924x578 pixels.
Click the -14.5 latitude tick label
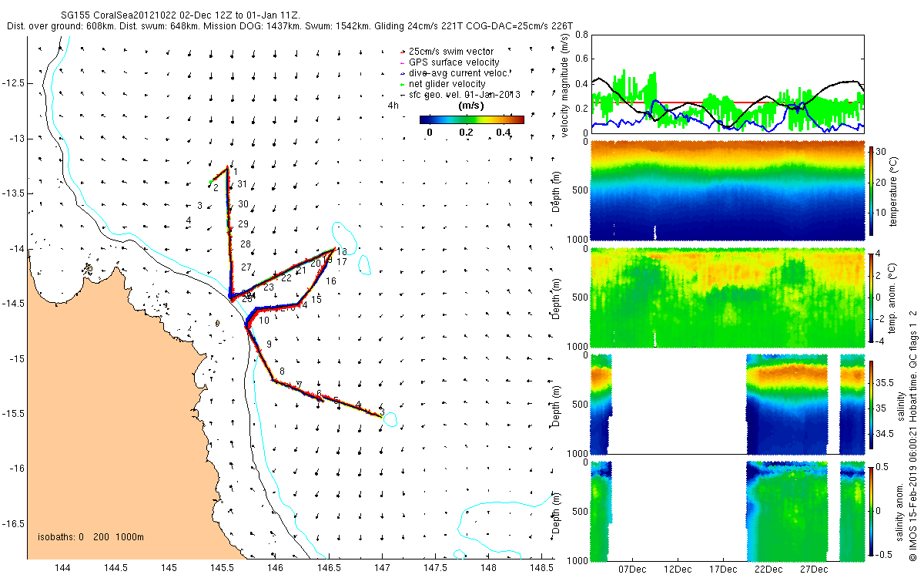(x=14, y=304)
